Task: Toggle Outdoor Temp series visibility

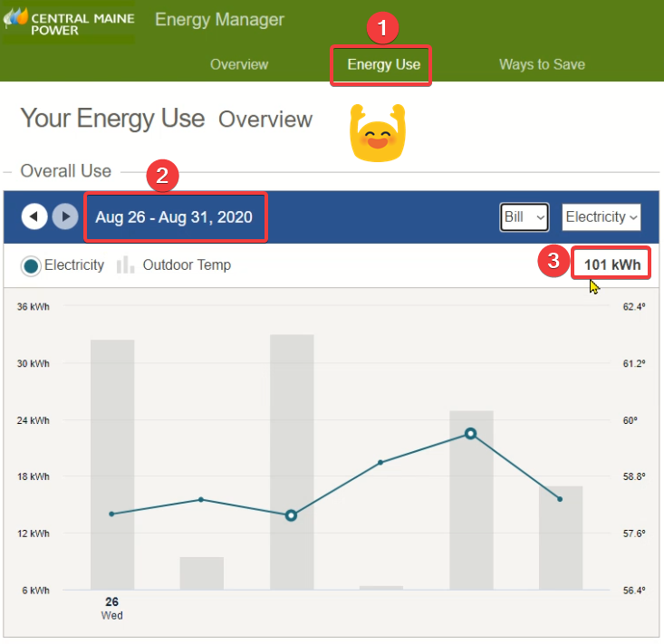Action: pos(186,265)
